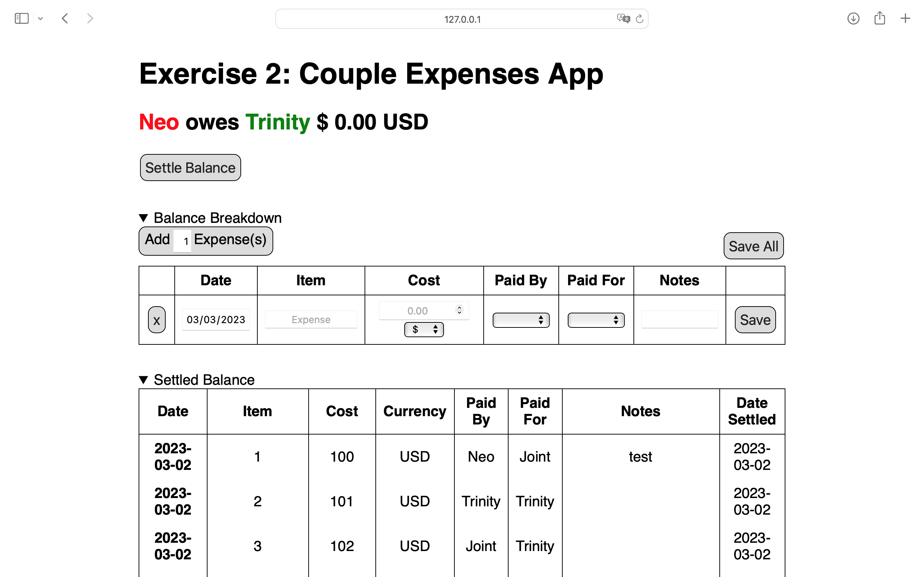Click the Save icon for new expense

click(754, 320)
